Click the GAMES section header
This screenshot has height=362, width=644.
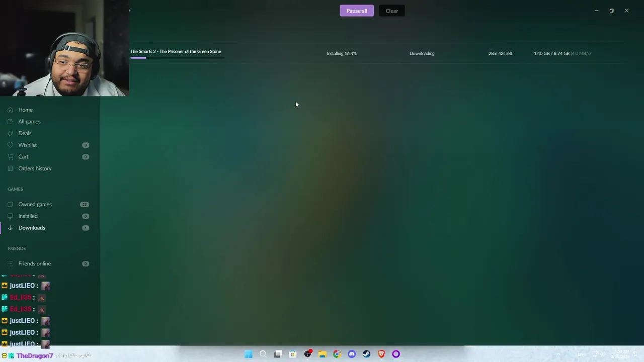15,189
